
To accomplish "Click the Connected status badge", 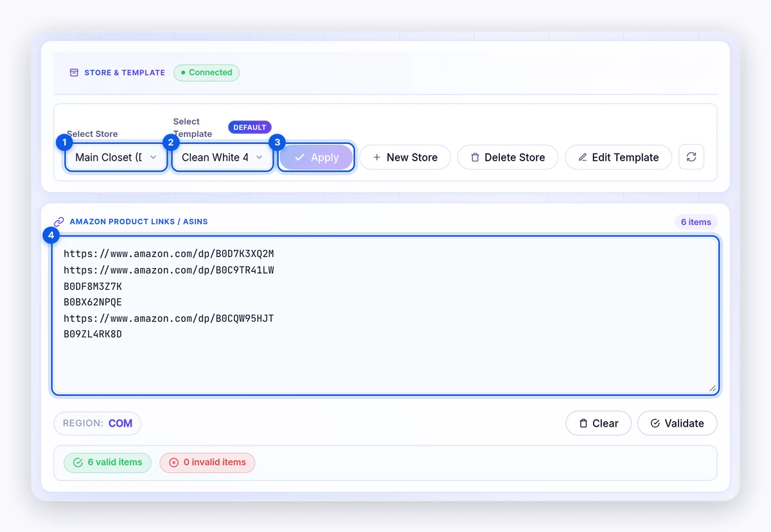I will (x=206, y=73).
